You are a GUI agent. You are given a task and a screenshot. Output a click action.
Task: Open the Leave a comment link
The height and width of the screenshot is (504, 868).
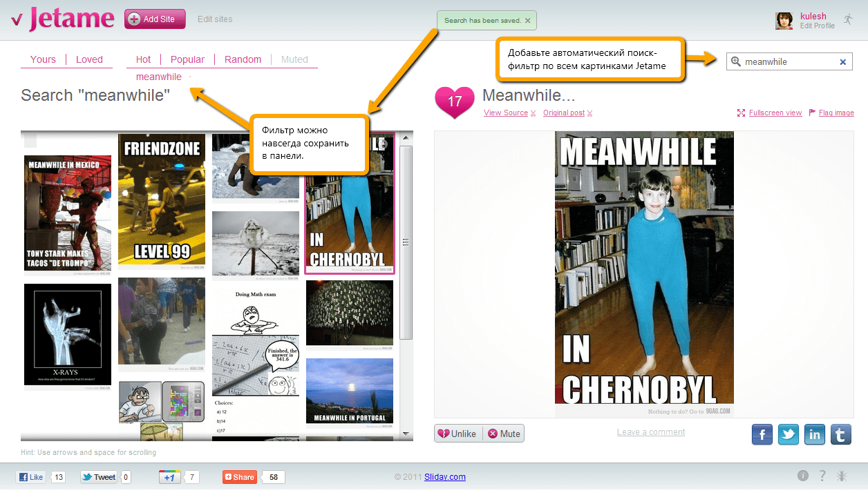point(651,432)
